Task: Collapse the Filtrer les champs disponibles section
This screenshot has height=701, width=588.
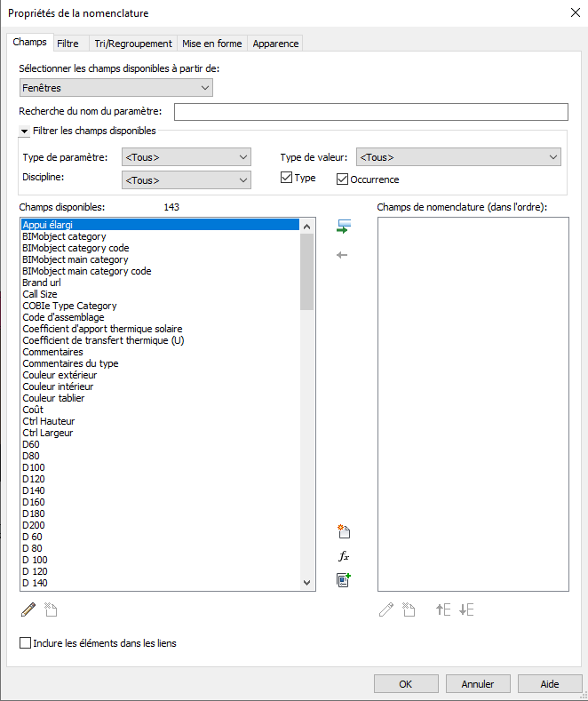Action: point(25,131)
